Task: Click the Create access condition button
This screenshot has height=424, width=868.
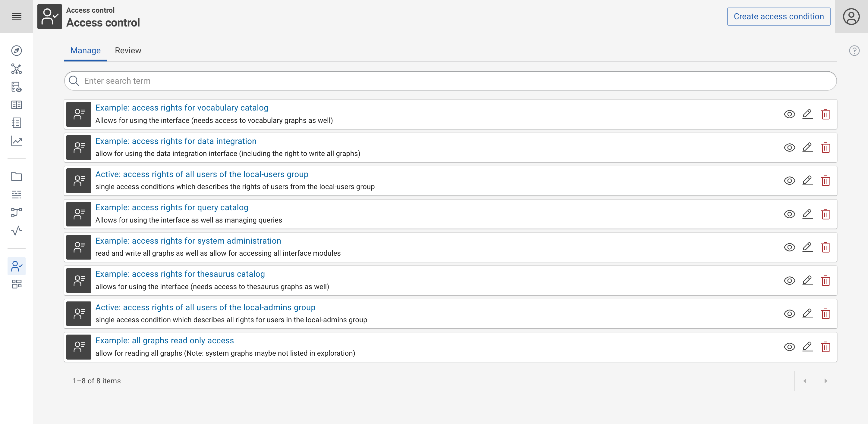Action: [x=778, y=17]
